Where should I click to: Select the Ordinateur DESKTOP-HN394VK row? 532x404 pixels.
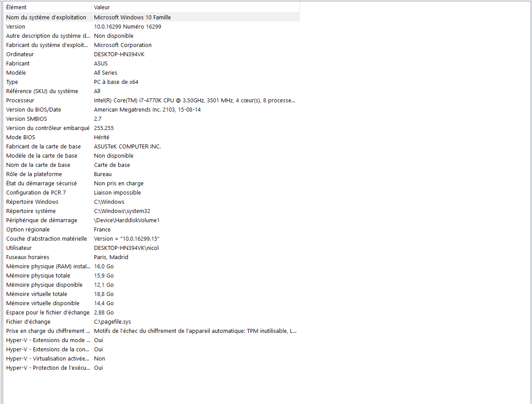152,54
